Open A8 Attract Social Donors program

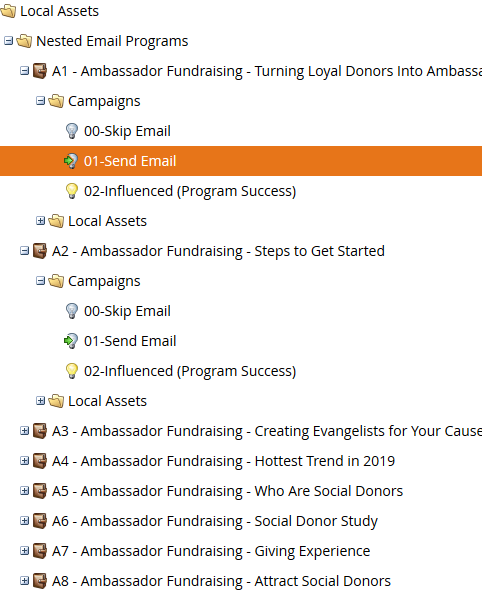click(221, 581)
